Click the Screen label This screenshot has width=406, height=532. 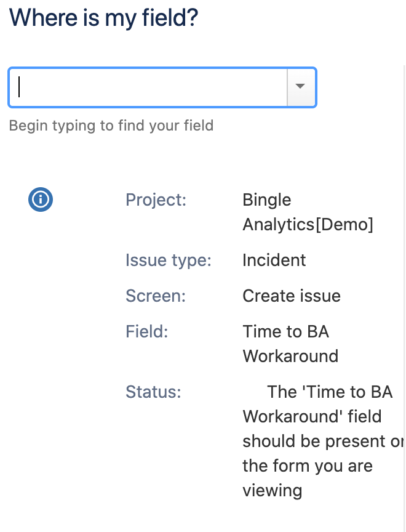(156, 296)
